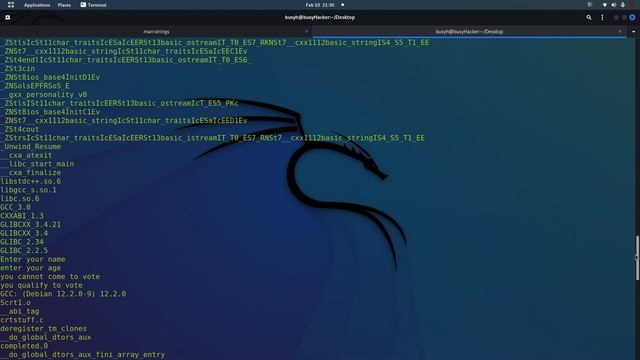Click the line 'you cannot come to vote'
This screenshot has width=640, height=360.
tap(50, 277)
